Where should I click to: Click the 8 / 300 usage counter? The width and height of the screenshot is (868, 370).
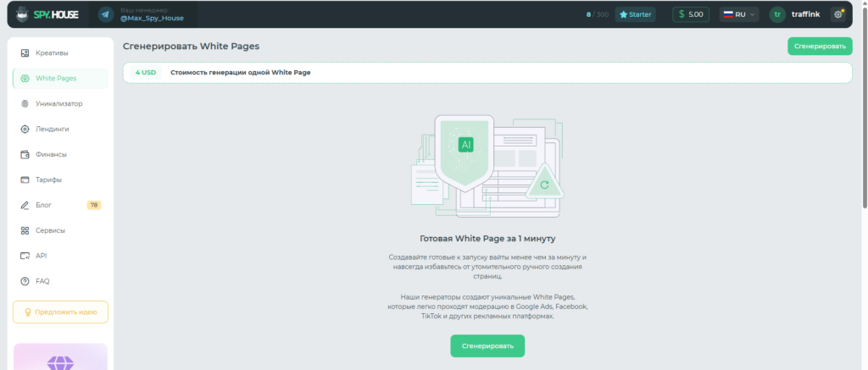click(x=598, y=14)
